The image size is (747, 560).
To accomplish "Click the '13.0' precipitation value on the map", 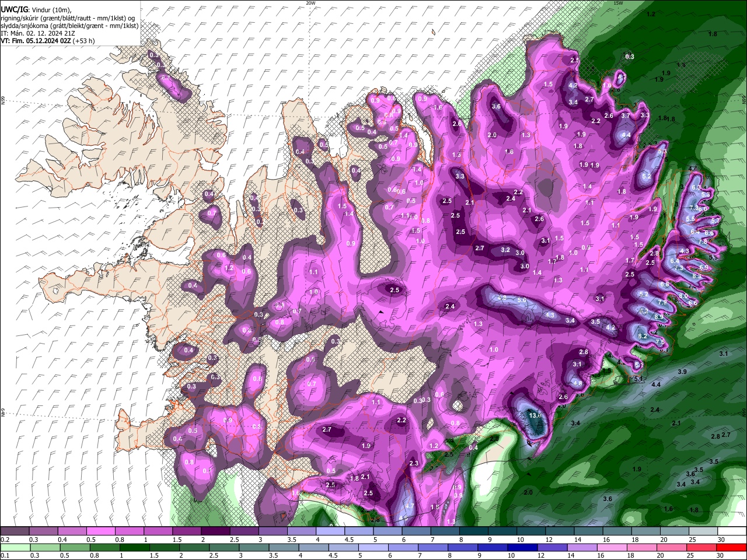I will tap(535, 415).
